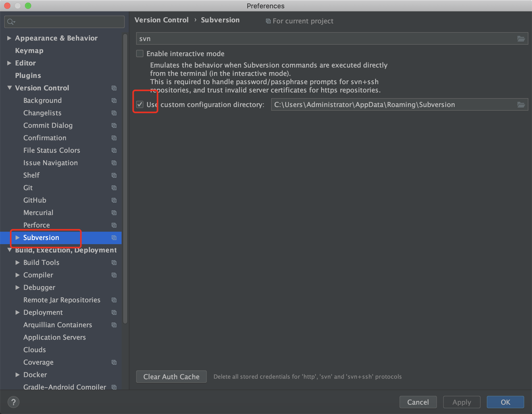The image size is (532, 414).
Task: Open the GitHub settings page
Action: pyautogui.click(x=35, y=200)
